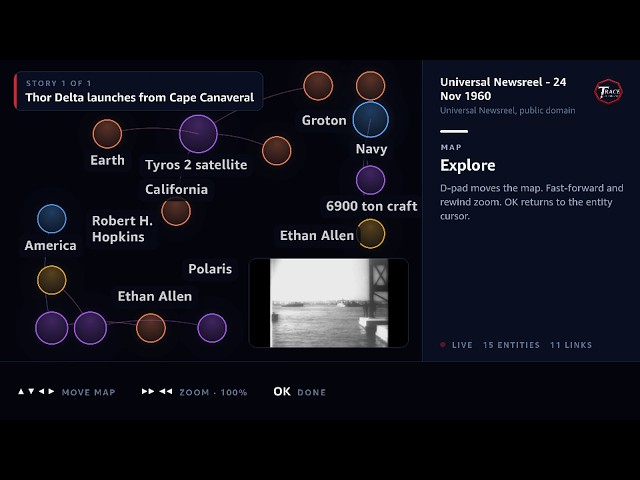Screen dimensions: 640x480
Task: Select orange node beside Robert H. Hopkins label
Action: point(176,211)
